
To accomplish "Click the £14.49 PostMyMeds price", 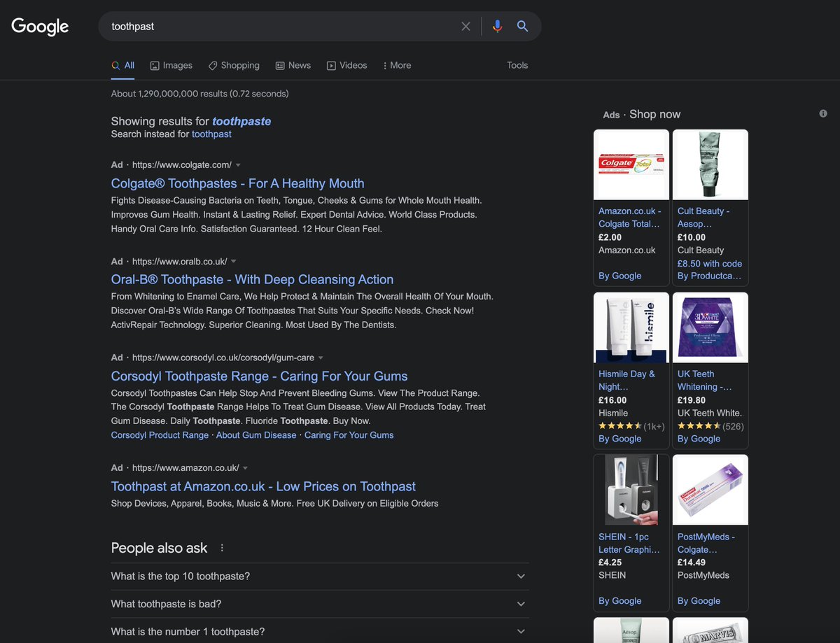I will click(x=692, y=563).
